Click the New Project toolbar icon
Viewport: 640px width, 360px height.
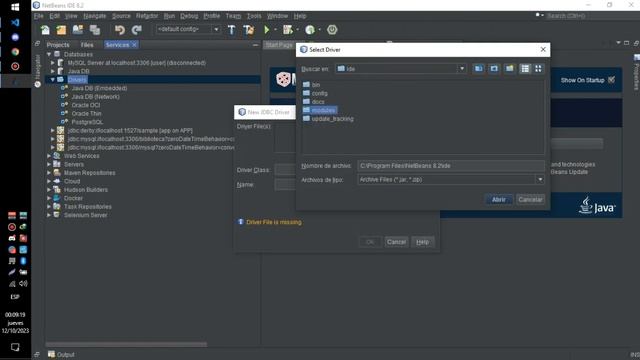pyautogui.click(x=61, y=30)
